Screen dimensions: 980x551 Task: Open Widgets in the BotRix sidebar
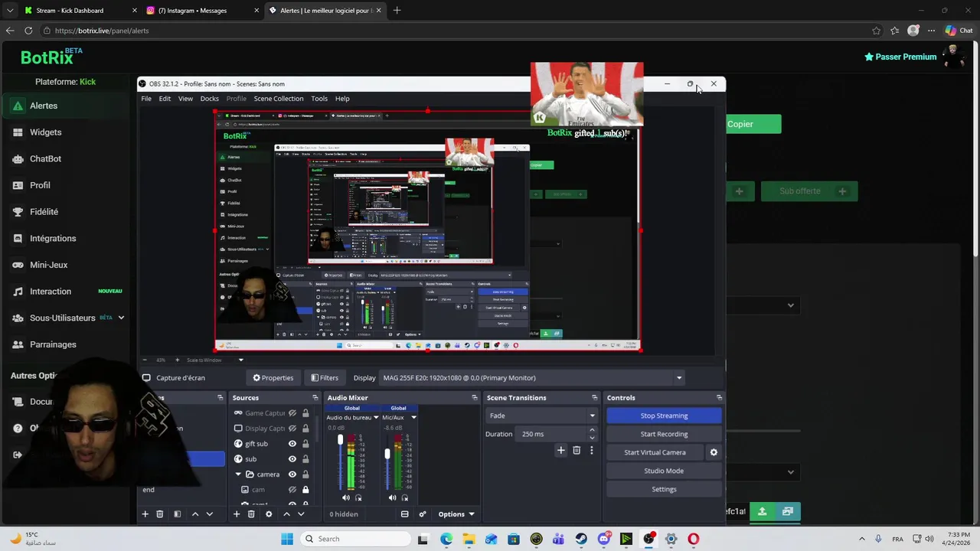[x=45, y=132]
